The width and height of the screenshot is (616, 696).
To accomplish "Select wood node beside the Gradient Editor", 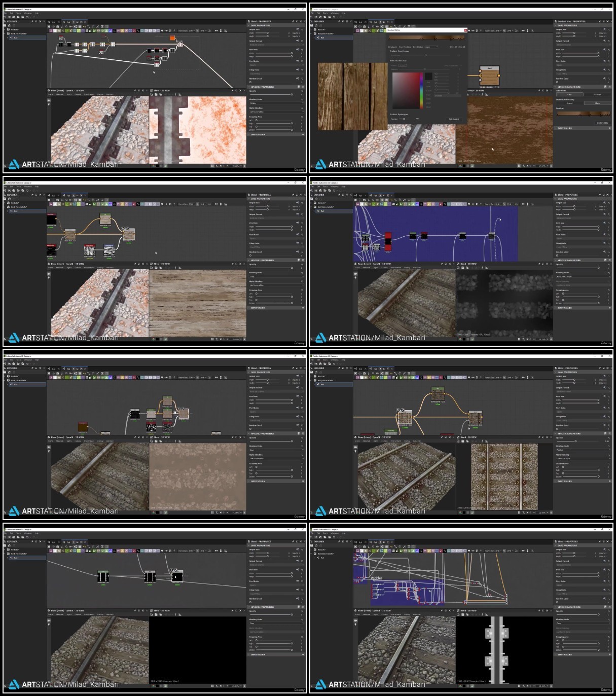I will pos(490,77).
